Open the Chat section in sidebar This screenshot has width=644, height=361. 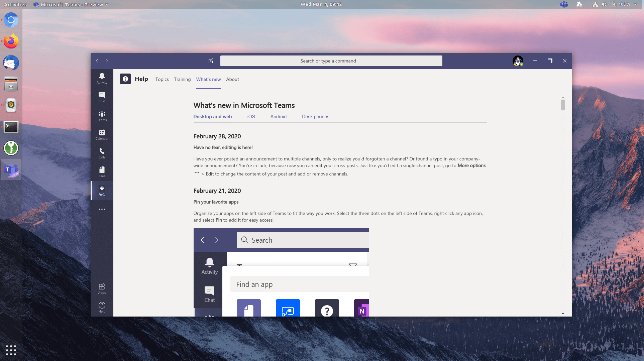[x=102, y=97]
